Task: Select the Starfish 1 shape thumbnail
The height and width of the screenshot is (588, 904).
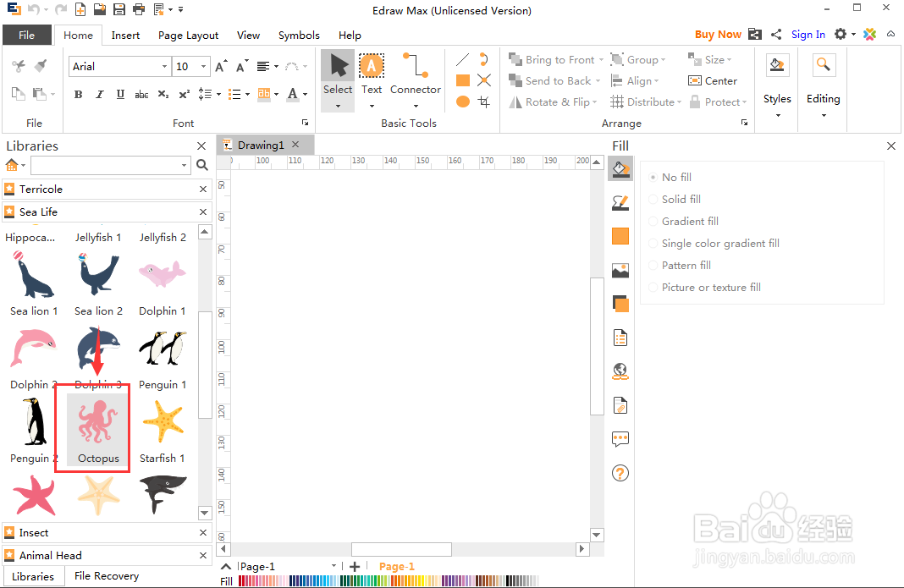Action: (163, 431)
